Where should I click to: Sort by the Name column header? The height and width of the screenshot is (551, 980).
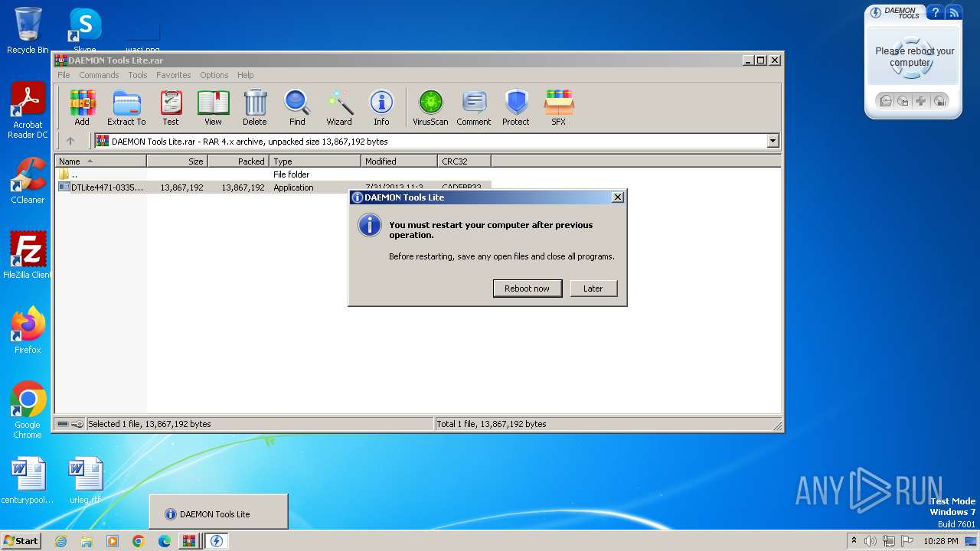[100, 161]
